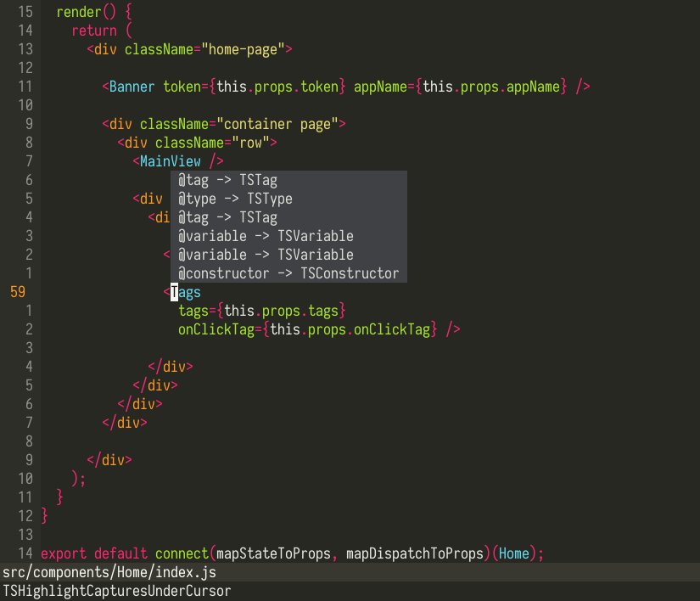Image resolution: width=700 pixels, height=601 pixels.
Task: Click 'mapStateToProps' argument
Action: [x=273, y=553]
